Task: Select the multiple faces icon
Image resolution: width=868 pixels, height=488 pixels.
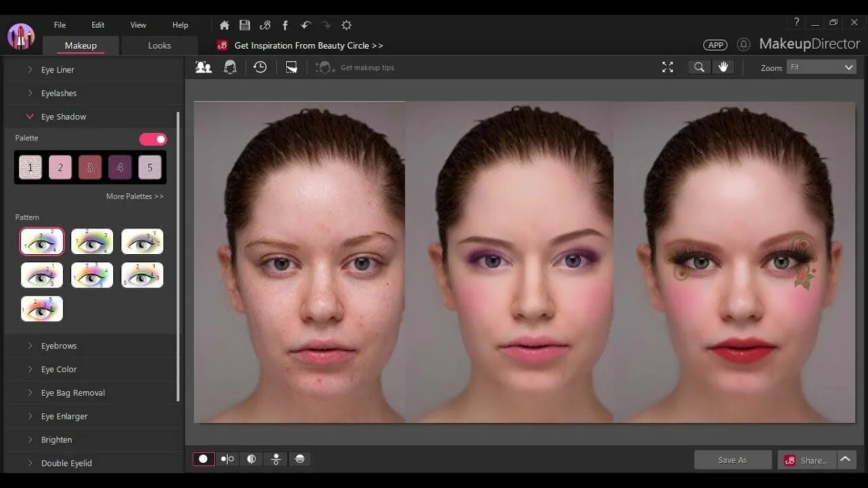Action: [x=203, y=67]
